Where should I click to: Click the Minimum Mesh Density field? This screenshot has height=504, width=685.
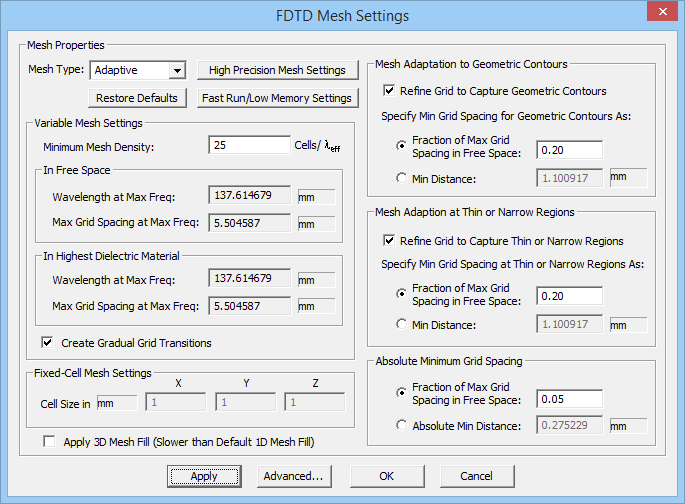[249, 146]
